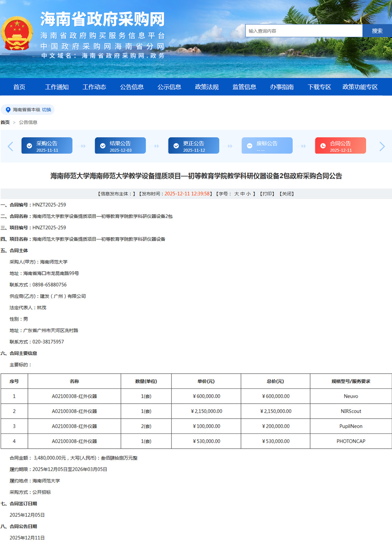This screenshot has width=392, height=546.
Task: Click the search input field
Action: point(304,31)
